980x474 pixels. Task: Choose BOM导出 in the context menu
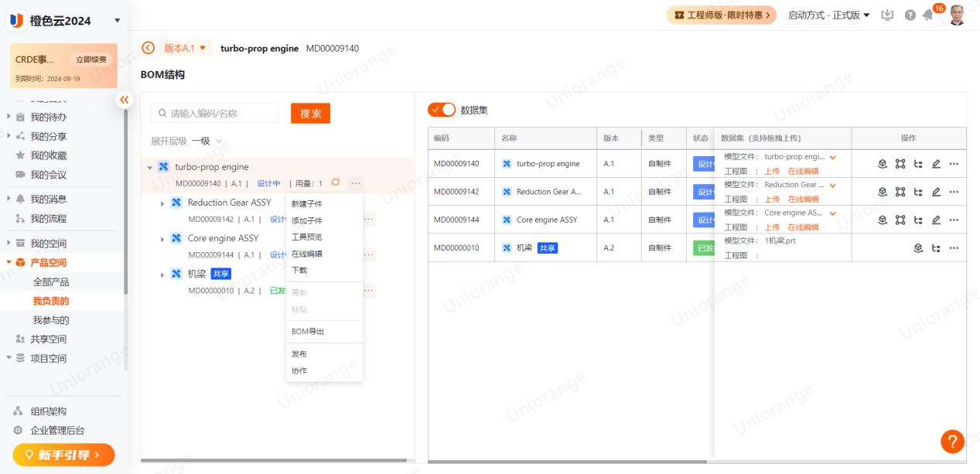[x=308, y=332]
